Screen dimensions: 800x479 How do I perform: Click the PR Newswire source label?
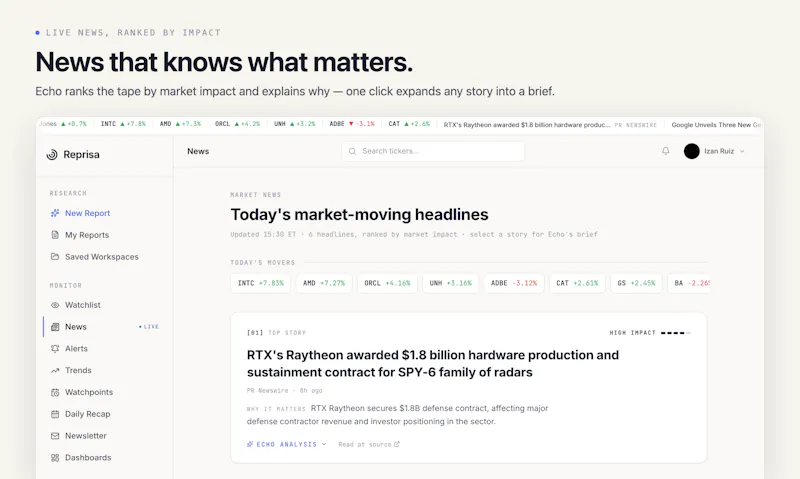[267, 391]
